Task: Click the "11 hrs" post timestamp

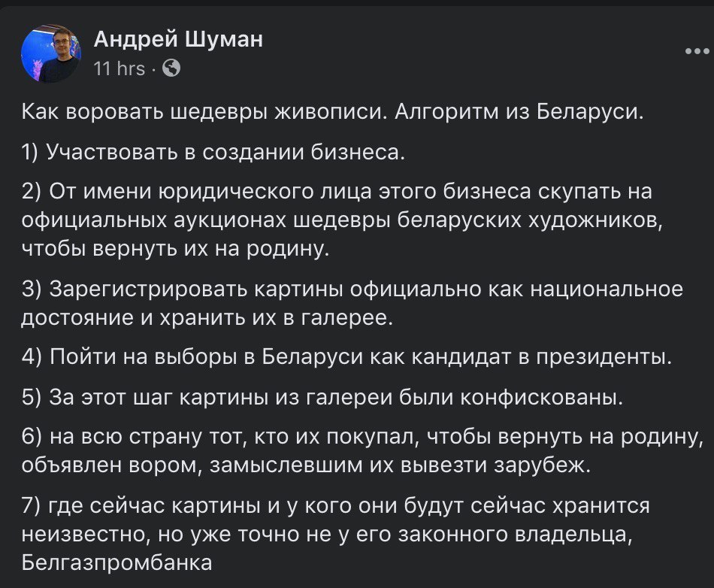Action: click(x=119, y=68)
